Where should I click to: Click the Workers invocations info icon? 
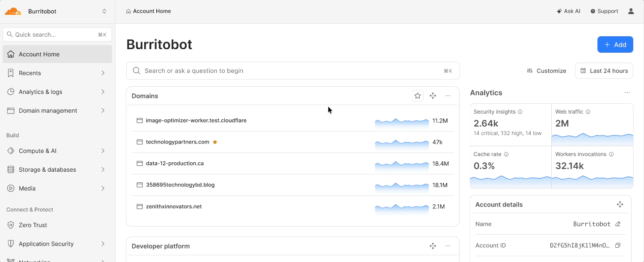coord(611,154)
